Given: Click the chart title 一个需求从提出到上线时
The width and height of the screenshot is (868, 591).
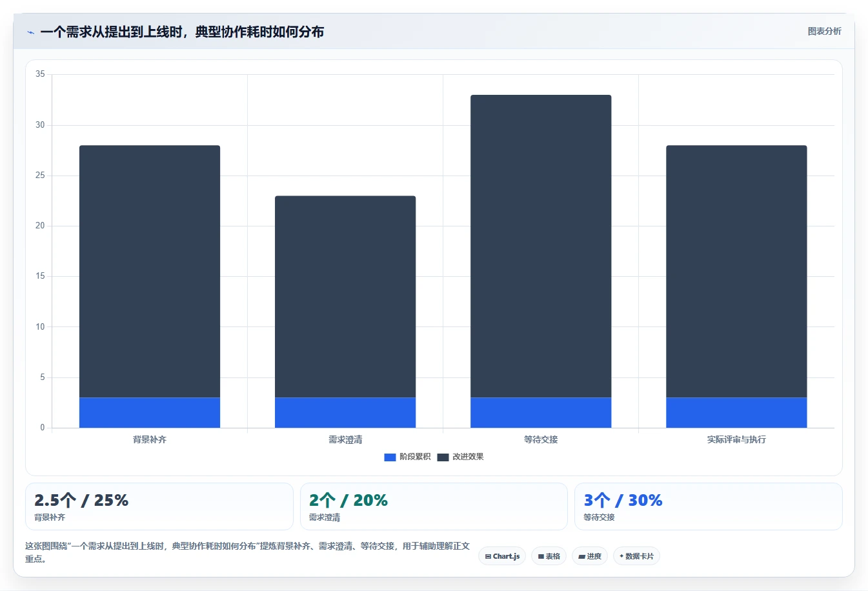Looking at the screenshot, I should 182,32.
